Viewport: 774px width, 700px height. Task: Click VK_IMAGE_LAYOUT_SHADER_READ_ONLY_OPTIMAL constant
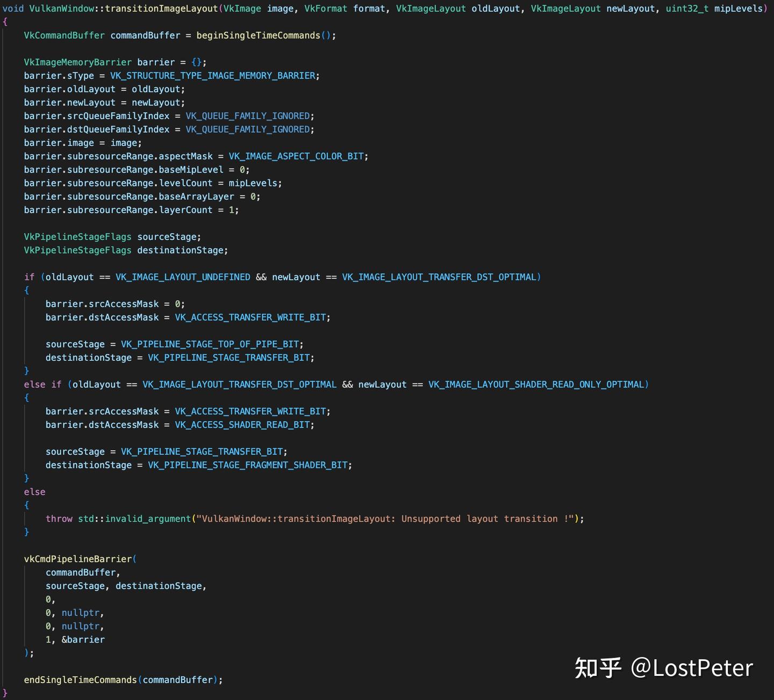(x=537, y=384)
